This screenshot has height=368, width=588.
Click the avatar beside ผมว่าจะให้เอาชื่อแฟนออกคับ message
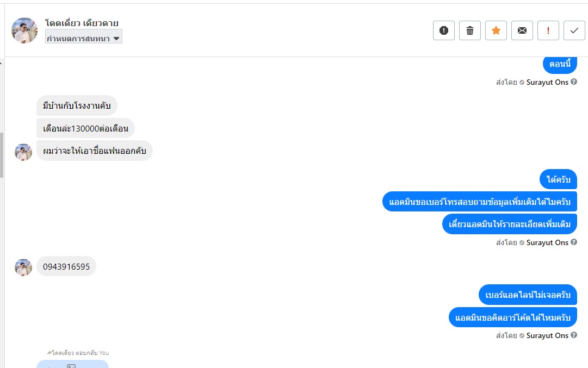tap(23, 152)
